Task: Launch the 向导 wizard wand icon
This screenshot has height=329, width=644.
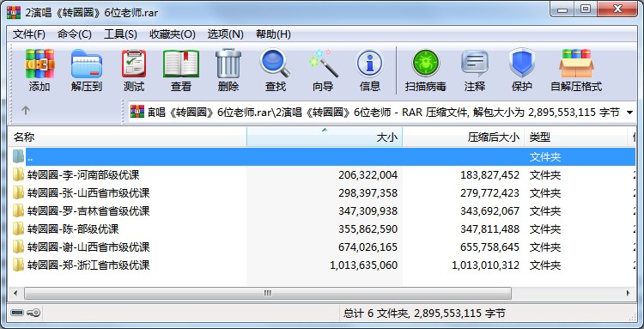Action: point(323,70)
